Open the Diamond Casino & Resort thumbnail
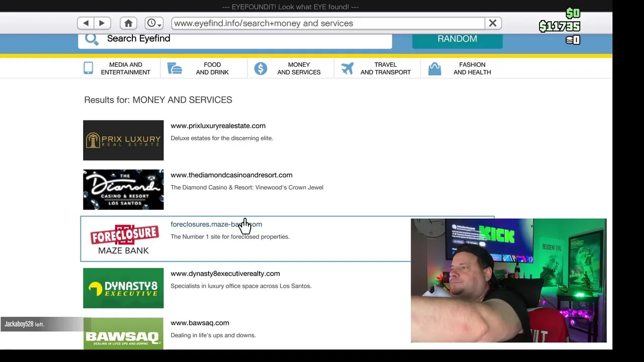 pyautogui.click(x=123, y=190)
